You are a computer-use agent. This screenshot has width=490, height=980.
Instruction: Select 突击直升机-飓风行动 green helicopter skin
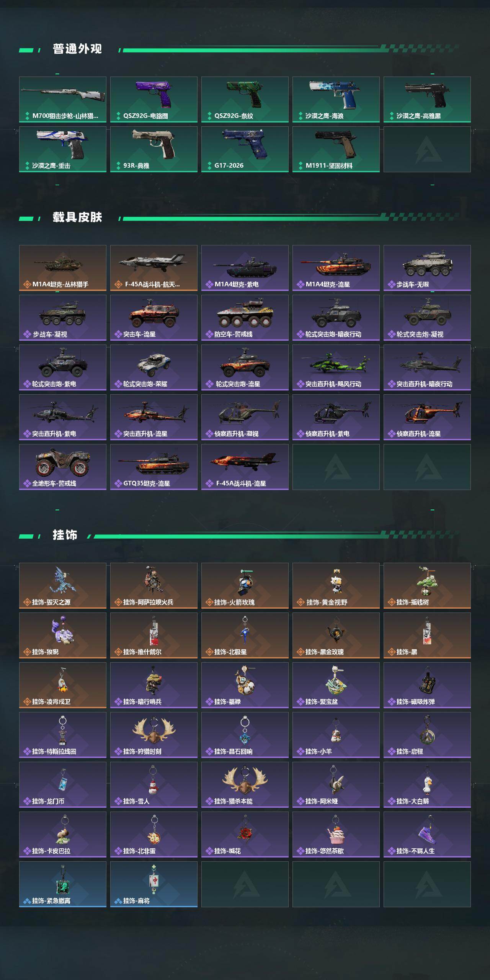click(336, 367)
